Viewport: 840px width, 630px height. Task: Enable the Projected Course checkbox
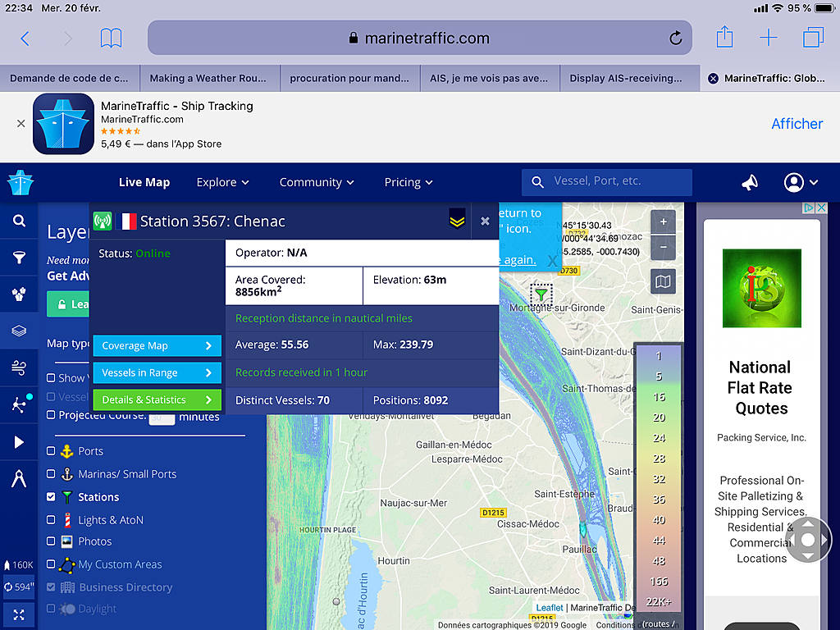point(51,415)
